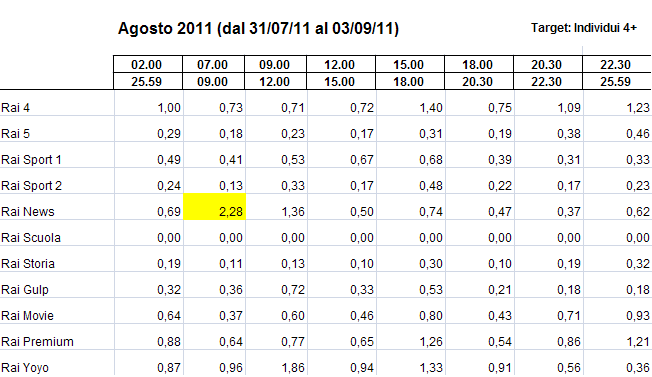Screen dimensions: 652x377
Task: Click the Target: Individui 4+ label
Action: pyautogui.click(x=584, y=28)
